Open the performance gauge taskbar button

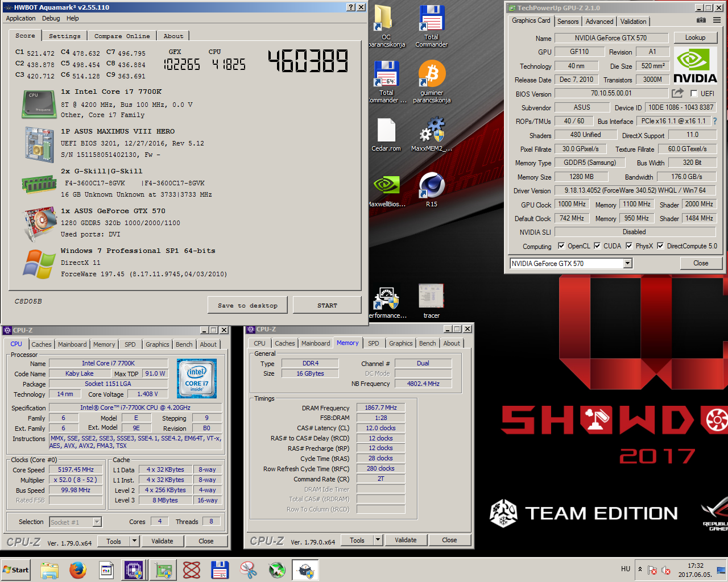(305, 570)
